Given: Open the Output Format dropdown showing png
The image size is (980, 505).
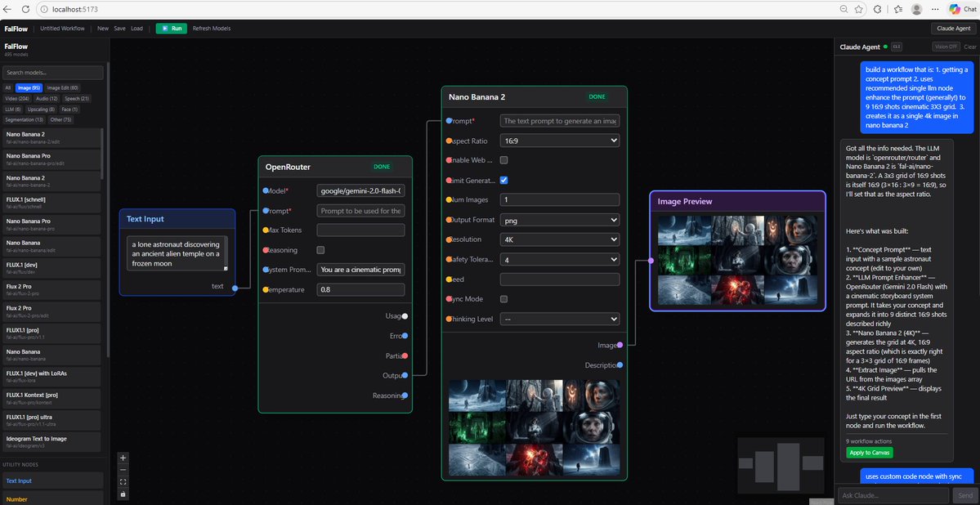Looking at the screenshot, I should coord(559,219).
